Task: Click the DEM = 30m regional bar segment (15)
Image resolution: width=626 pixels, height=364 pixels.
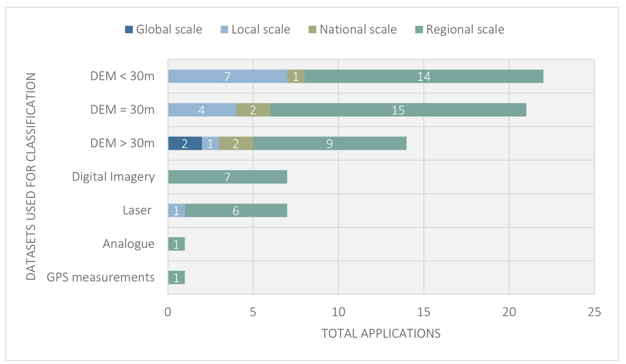Action: [398, 110]
